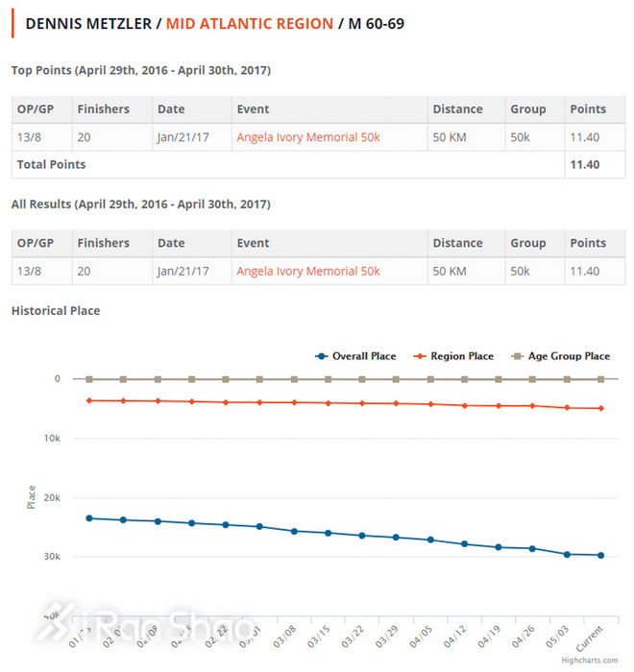Select the Overall Place marker at 03/08
The height and width of the screenshot is (672, 634).
click(294, 531)
